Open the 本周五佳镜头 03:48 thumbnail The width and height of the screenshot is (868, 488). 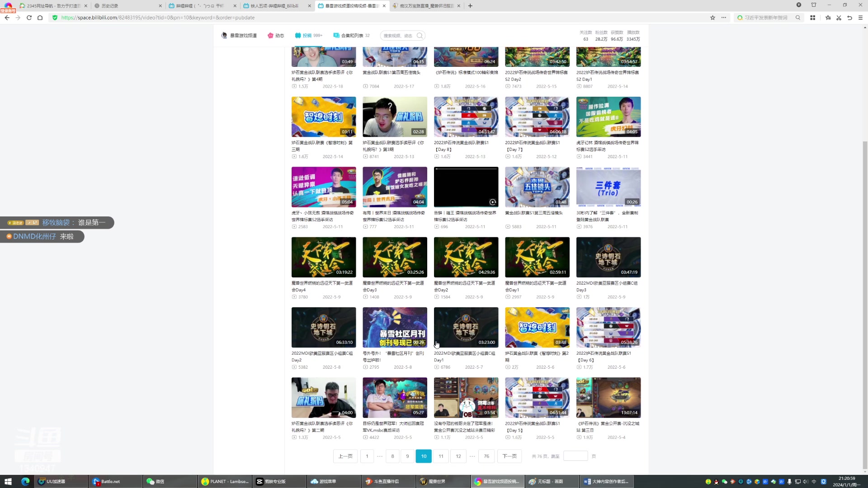(537, 187)
